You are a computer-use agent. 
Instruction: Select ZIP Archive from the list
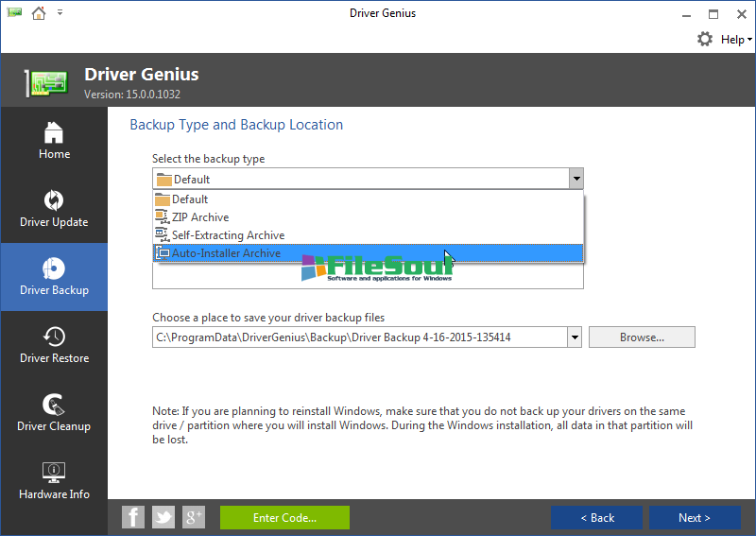tap(199, 217)
